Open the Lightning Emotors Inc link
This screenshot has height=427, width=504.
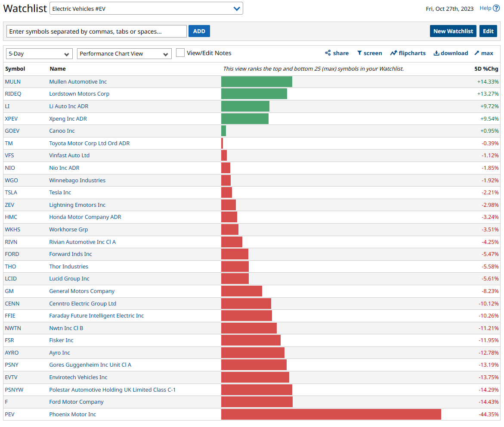click(x=77, y=205)
